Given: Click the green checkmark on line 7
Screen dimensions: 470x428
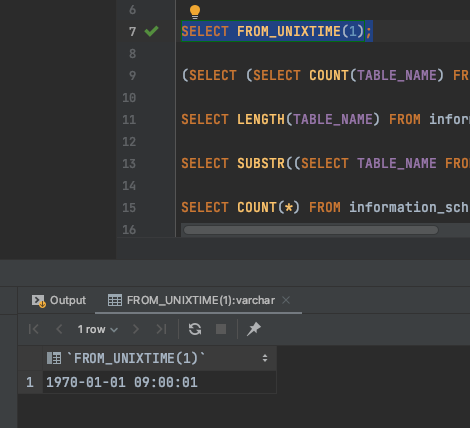Looking at the screenshot, I should coord(151,31).
